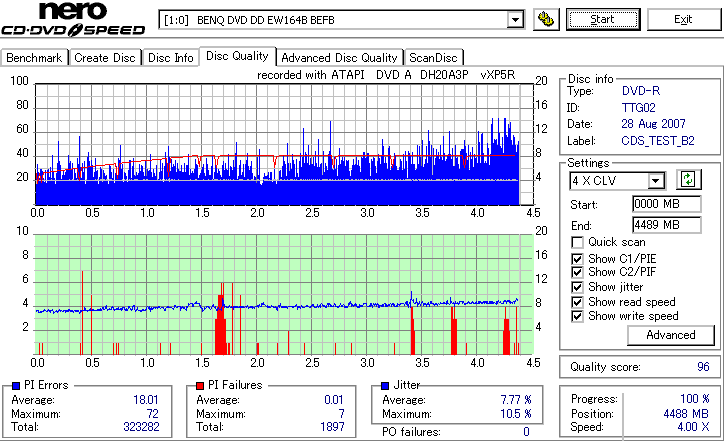Screen dimensions: 724x441
Task: Click the disc label CDS_TEST_B2
Action: pyautogui.click(x=658, y=140)
